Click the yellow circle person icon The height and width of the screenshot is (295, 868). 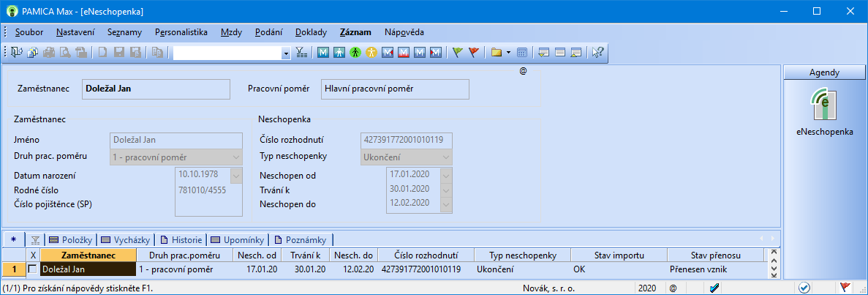point(371,52)
